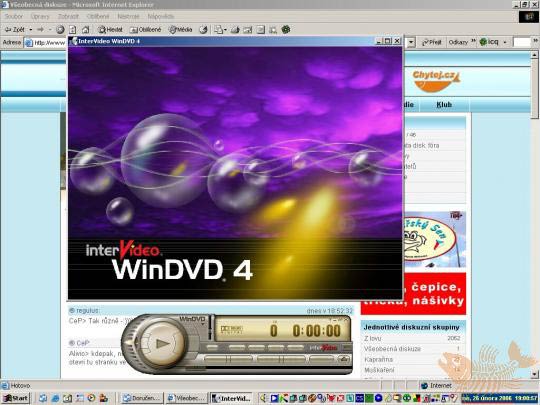
Task: Click the icq toolbar search field
Action: [x=521, y=42]
